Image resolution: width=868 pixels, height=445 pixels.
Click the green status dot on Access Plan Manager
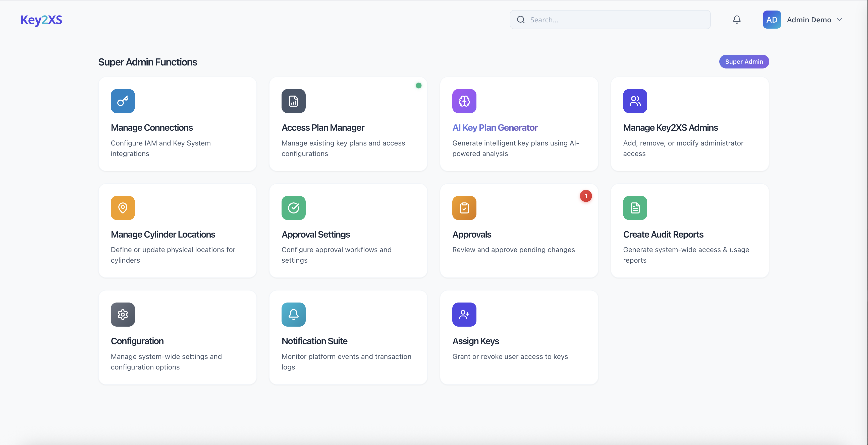[418, 86]
